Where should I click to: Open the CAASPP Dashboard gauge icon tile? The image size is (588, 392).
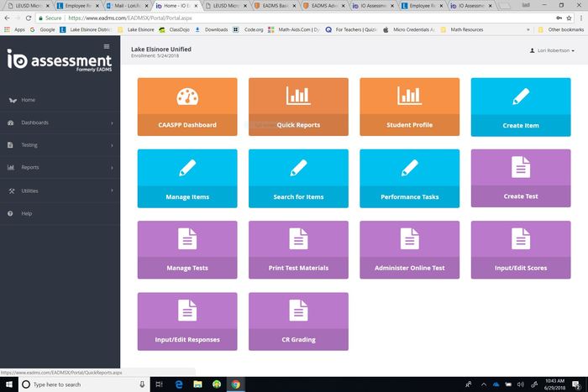(186, 96)
